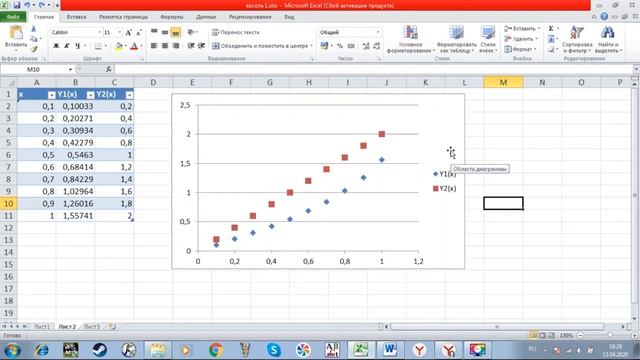Open the filter dropdown on column x header

tap(51, 95)
